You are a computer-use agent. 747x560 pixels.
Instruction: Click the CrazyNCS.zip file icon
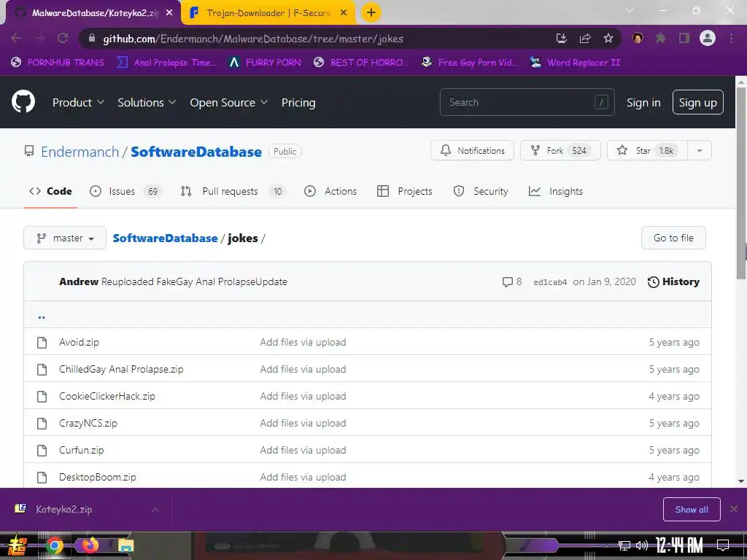click(42, 424)
